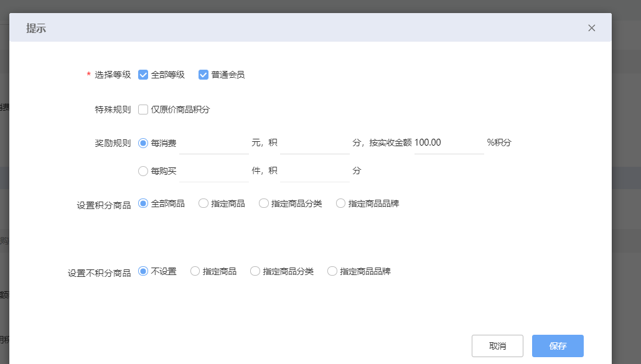641x364 pixels.
Task: Click the 特殊规则 label text
Action: pyautogui.click(x=113, y=110)
